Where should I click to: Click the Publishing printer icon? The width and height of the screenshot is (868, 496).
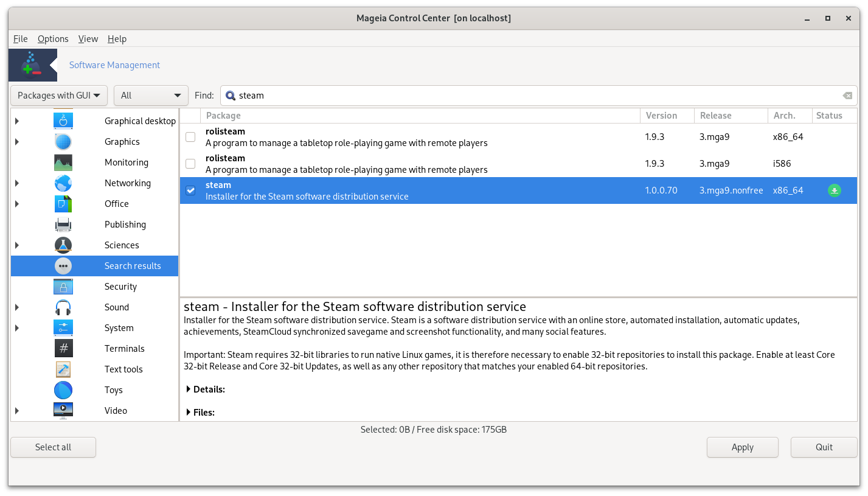63,225
